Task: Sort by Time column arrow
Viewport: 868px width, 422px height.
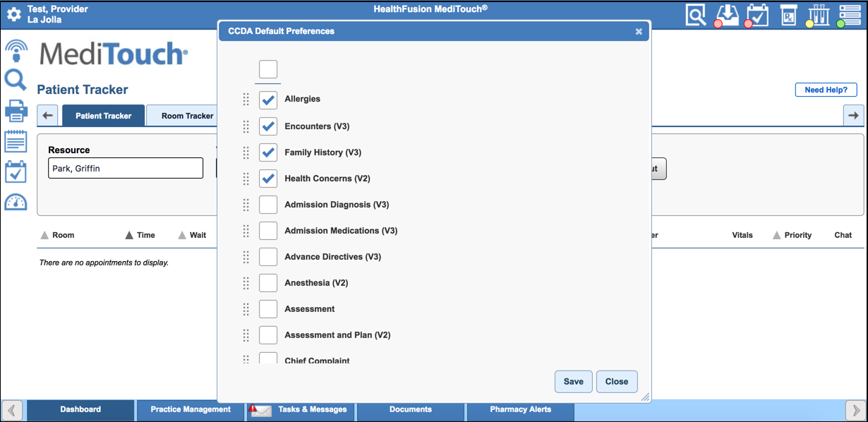Action: coord(129,235)
